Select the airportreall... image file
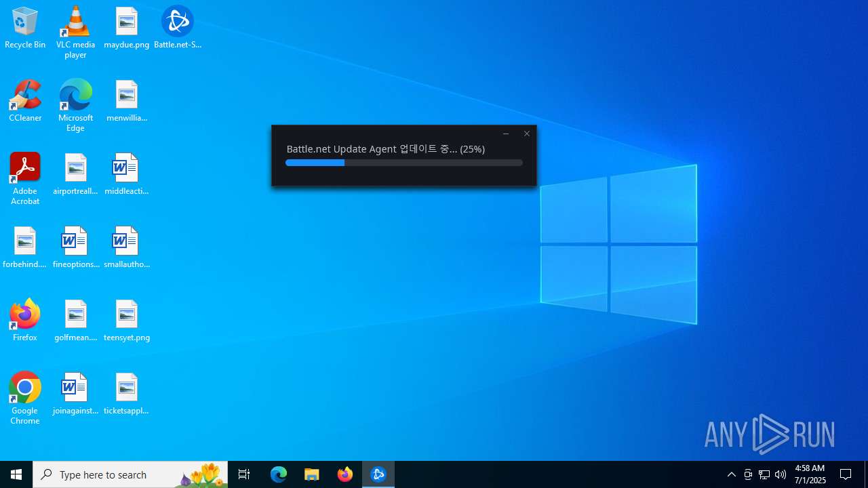Image resolution: width=868 pixels, height=488 pixels. pos(75,174)
